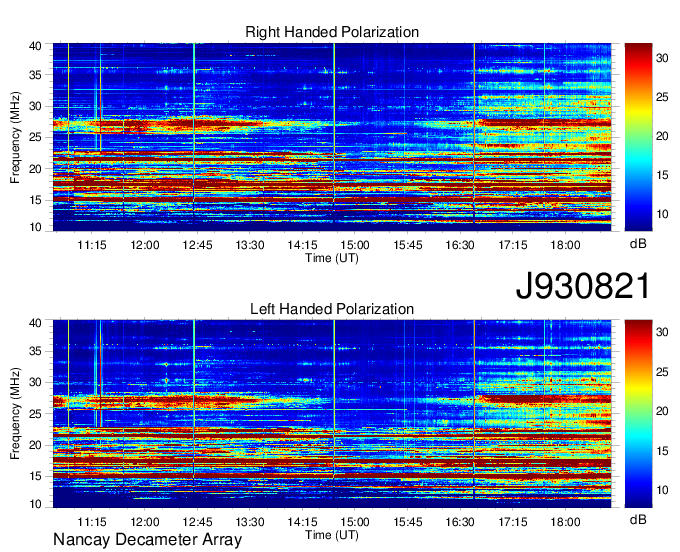
Task: Click the right-handed plot's dB colorbar
Action: 638,137
